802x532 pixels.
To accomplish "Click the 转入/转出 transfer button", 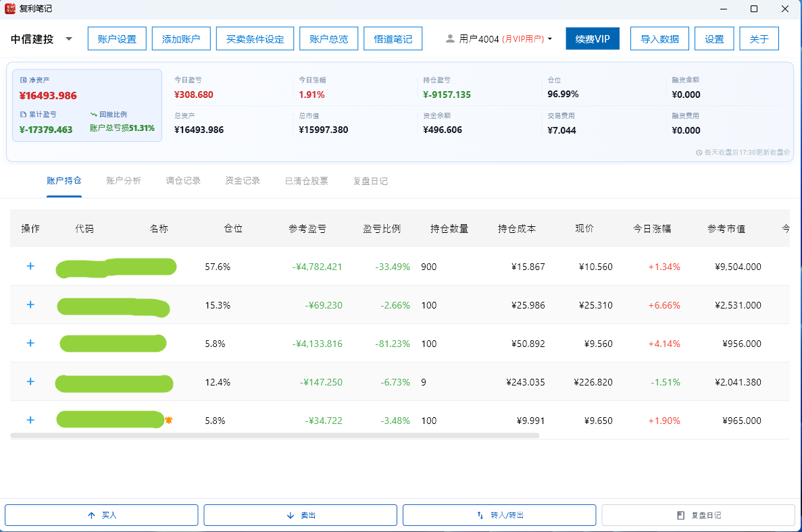I will [499, 515].
